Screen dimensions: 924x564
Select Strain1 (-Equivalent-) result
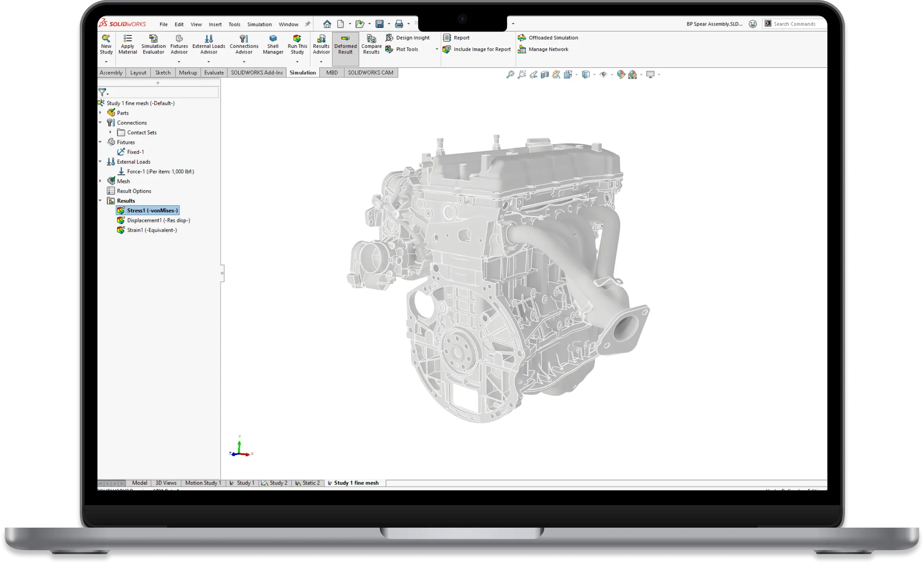click(147, 230)
